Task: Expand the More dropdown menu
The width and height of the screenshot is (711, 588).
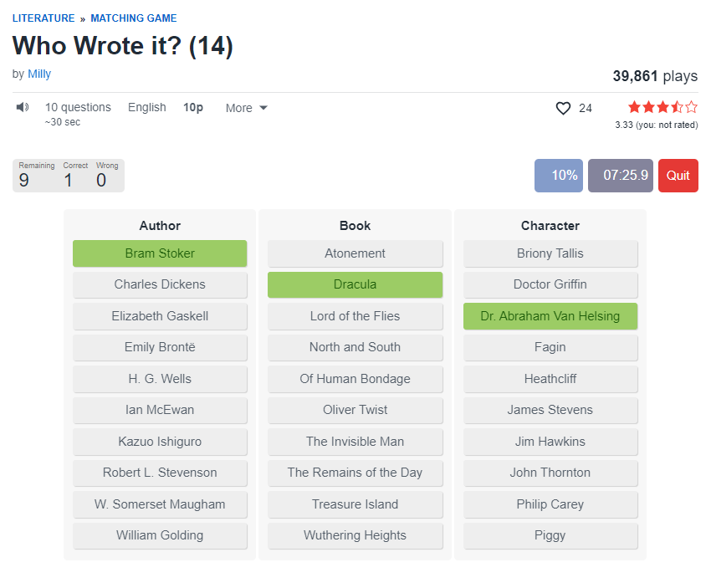Action: [247, 108]
